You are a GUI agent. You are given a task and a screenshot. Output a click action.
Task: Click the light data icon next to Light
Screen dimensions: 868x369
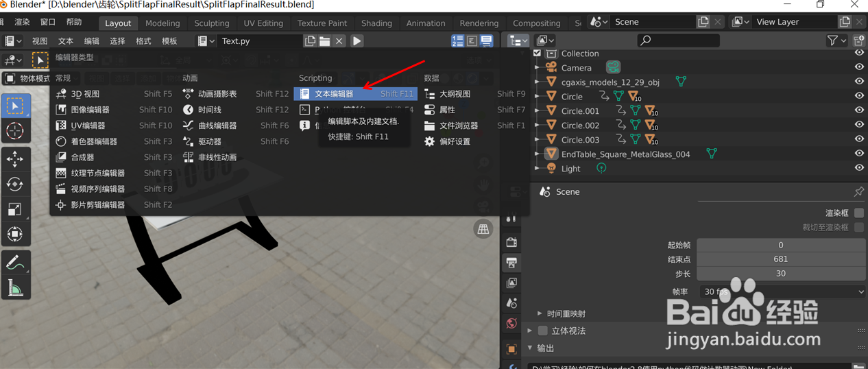tap(601, 168)
